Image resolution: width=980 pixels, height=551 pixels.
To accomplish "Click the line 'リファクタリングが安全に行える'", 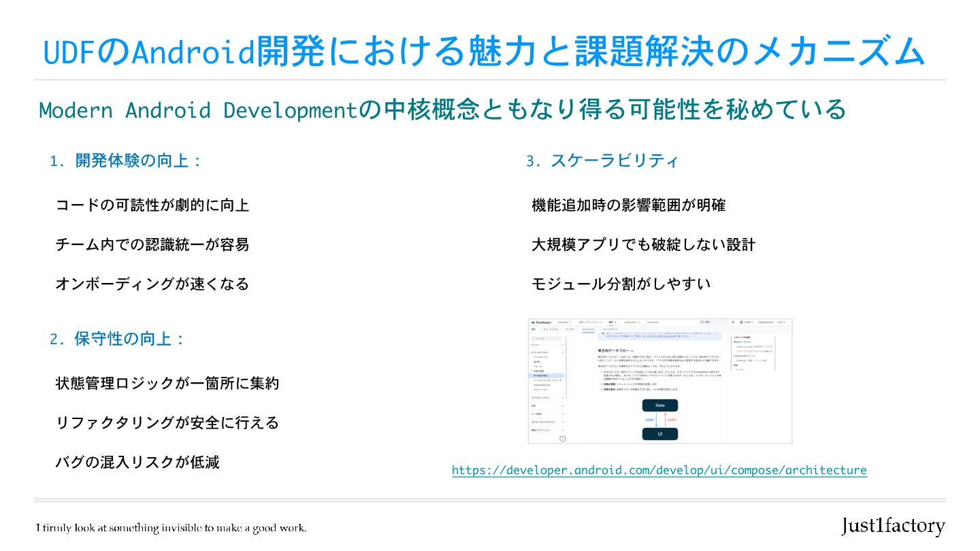I will pos(167,423).
